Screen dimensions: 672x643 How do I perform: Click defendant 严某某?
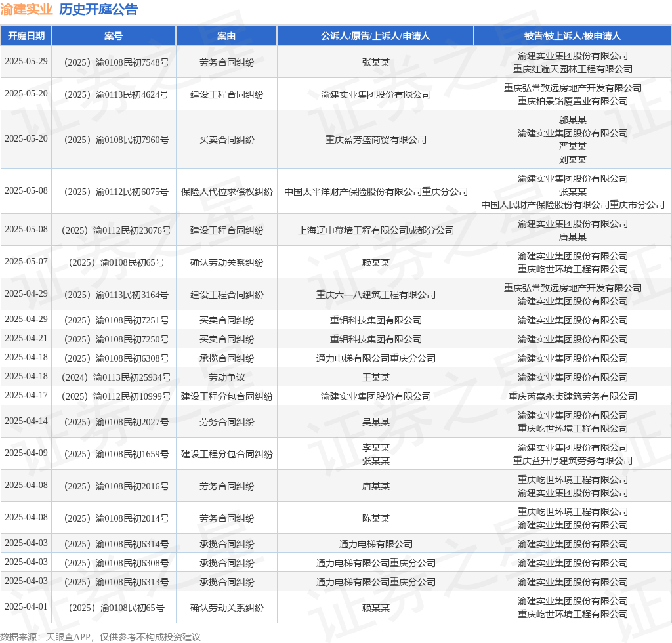pos(572,146)
